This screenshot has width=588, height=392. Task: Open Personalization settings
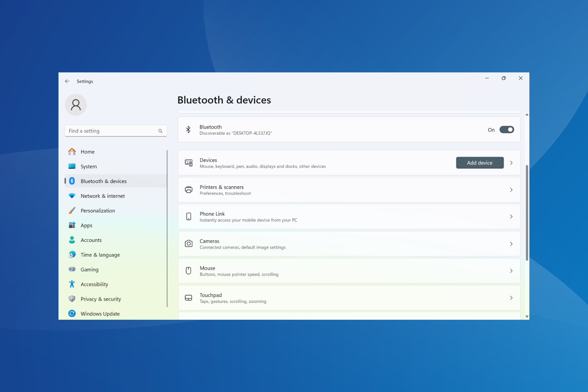(x=116, y=210)
